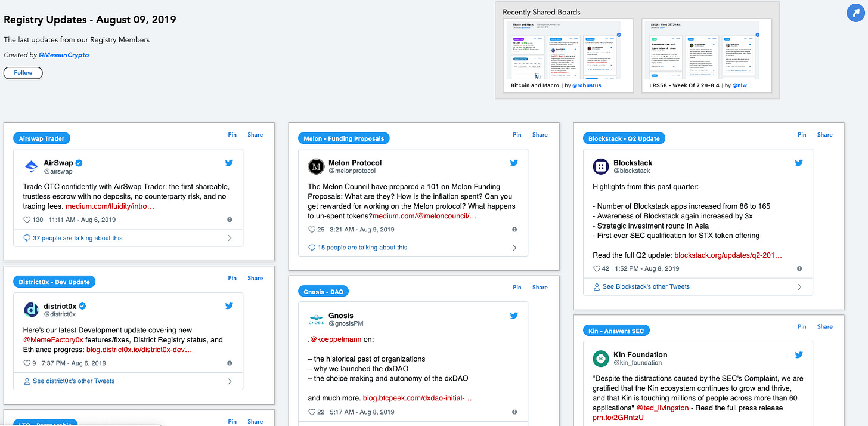
Task: Pin the Blockstack Q2 Update card
Action: tap(802, 135)
